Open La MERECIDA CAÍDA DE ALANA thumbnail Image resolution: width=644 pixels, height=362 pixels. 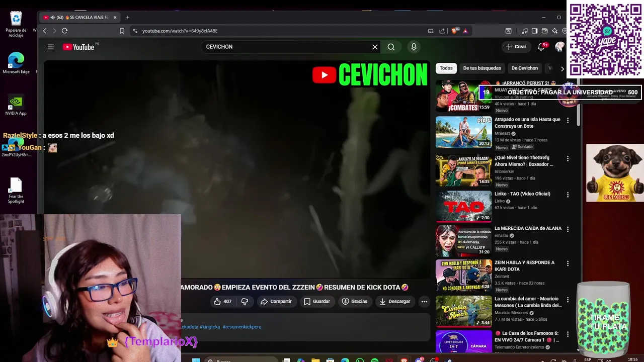(463, 240)
